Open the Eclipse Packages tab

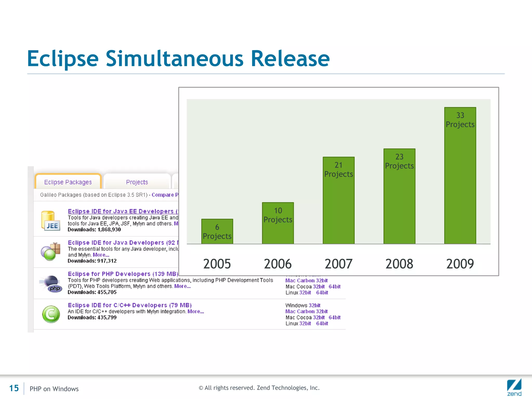point(68,182)
